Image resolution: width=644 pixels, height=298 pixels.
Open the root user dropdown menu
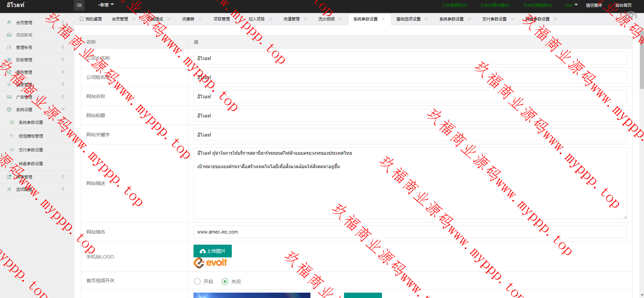[571, 5]
